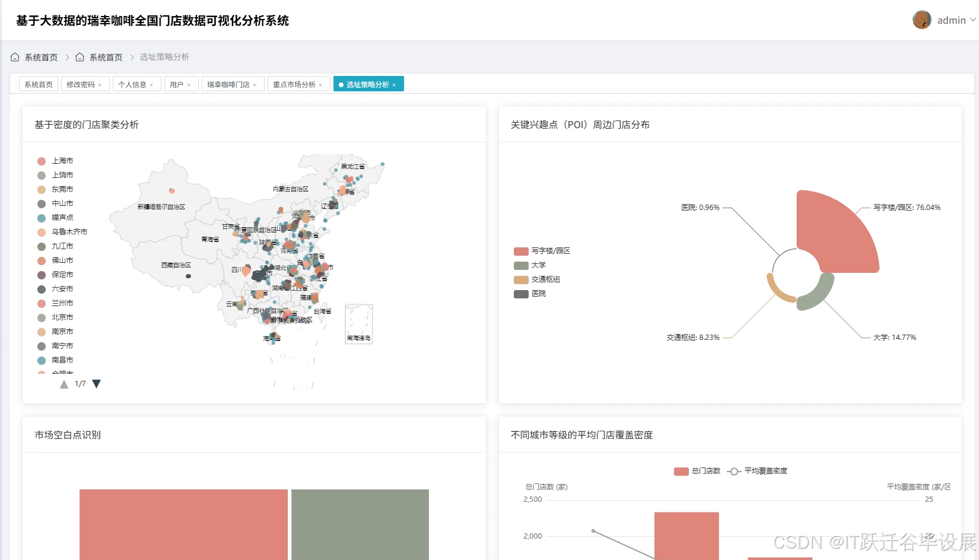Close the 修改密码 tab
The image size is (979, 560).
coord(100,85)
